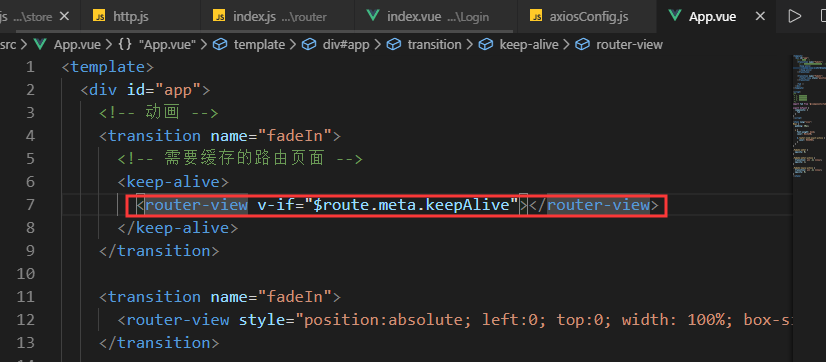Close the App.vue tab

coord(760,16)
